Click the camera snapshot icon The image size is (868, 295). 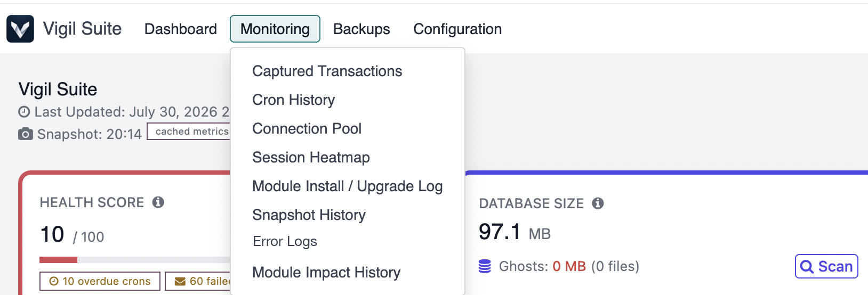coord(25,134)
